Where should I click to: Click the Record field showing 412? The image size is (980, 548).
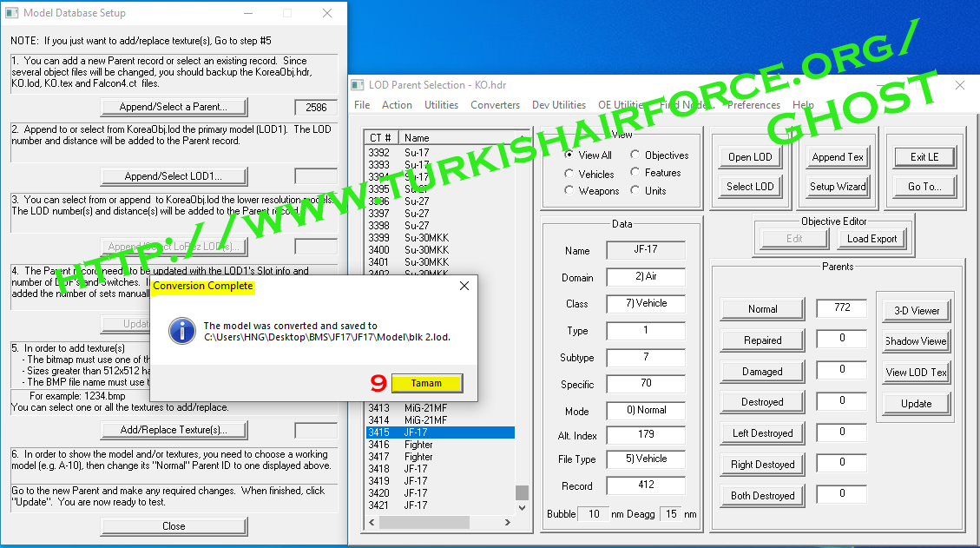(646, 485)
